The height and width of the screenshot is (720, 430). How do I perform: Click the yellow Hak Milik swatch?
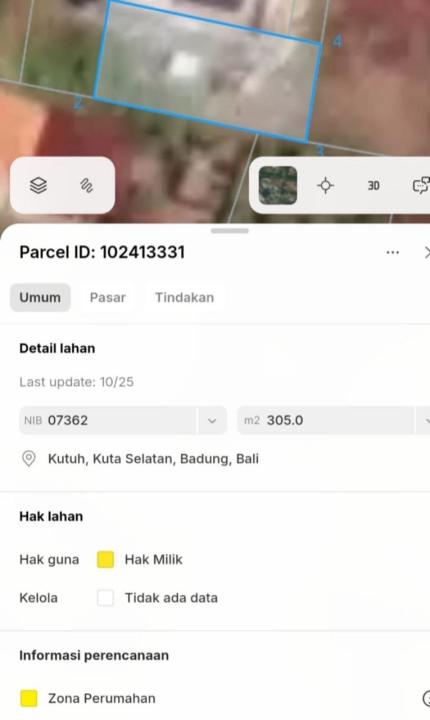[105, 559]
